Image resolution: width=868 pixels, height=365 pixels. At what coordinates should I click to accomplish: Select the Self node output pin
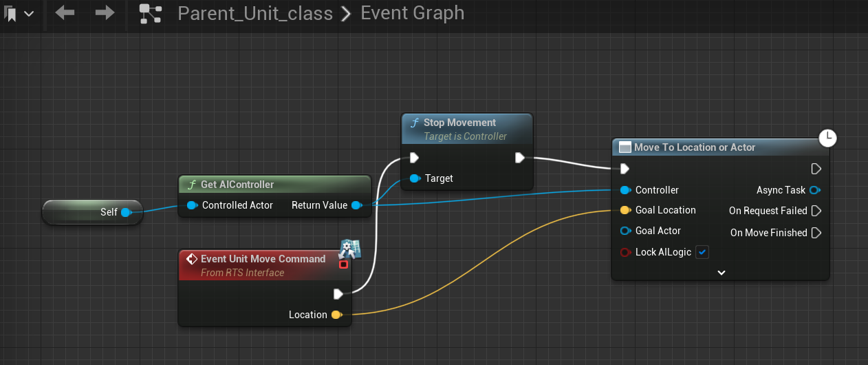pos(126,212)
